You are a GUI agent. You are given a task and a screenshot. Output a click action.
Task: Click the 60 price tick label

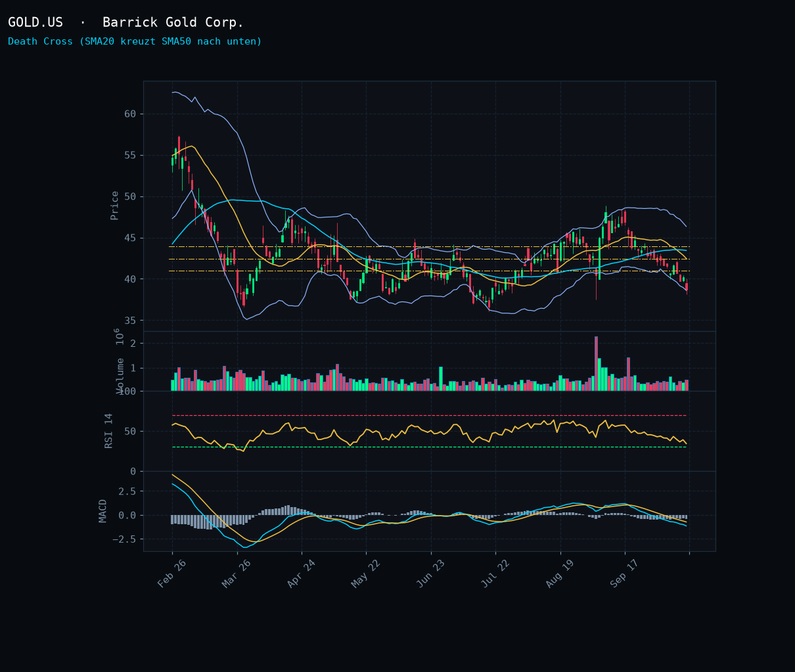coord(130,114)
